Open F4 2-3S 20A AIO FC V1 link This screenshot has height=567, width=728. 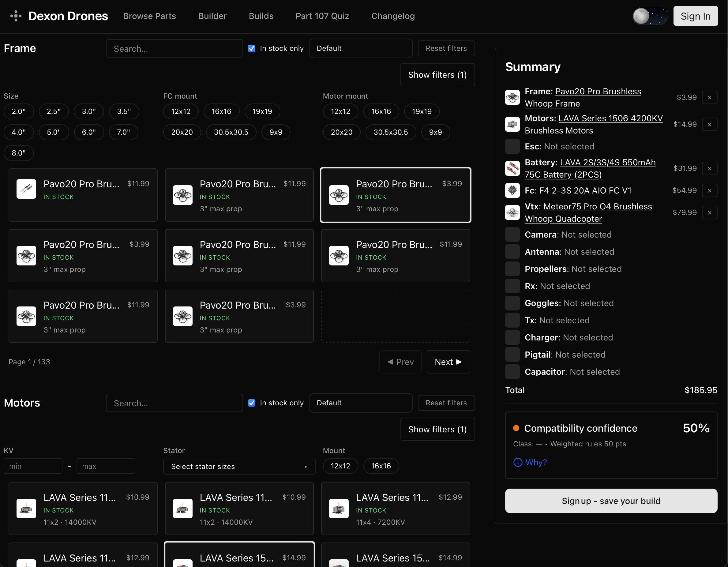[585, 191]
